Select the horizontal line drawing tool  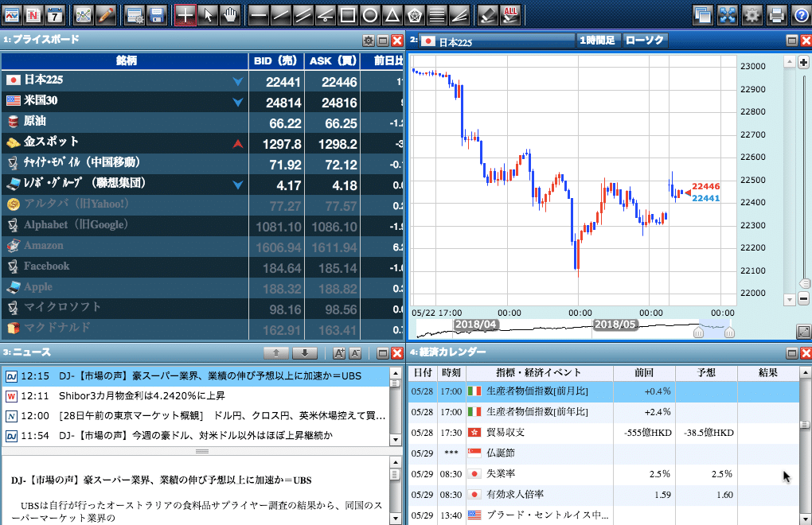point(259,14)
